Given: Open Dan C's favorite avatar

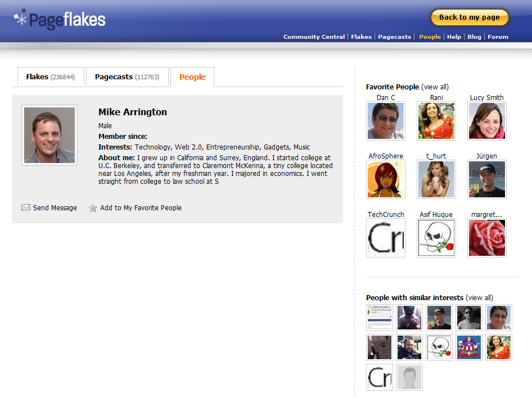Looking at the screenshot, I should (386, 121).
